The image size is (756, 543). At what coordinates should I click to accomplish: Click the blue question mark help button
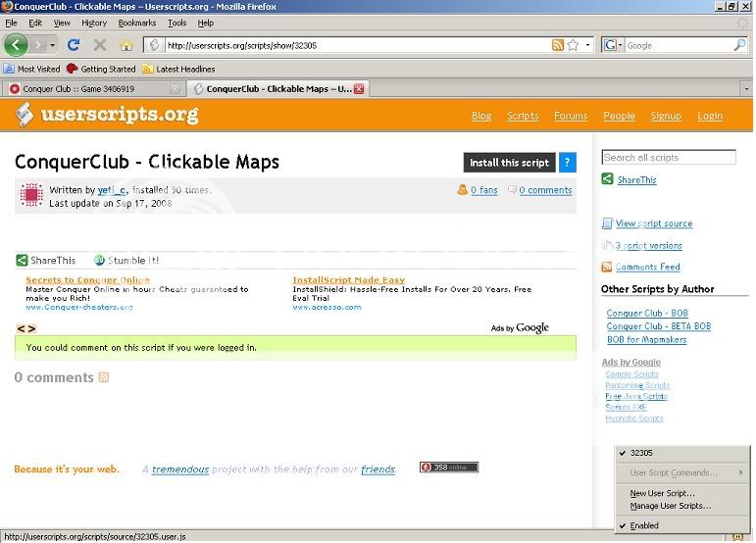point(568,163)
